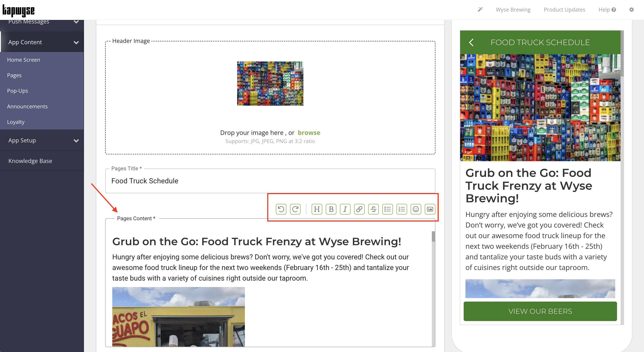Click the undo icon in editor toolbar

[x=281, y=209]
